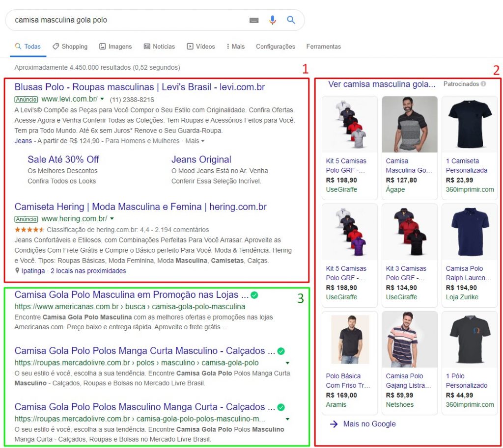Open Polo Básica Com Friso Aramis image
This screenshot has width=503, height=448.
[x=350, y=340]
